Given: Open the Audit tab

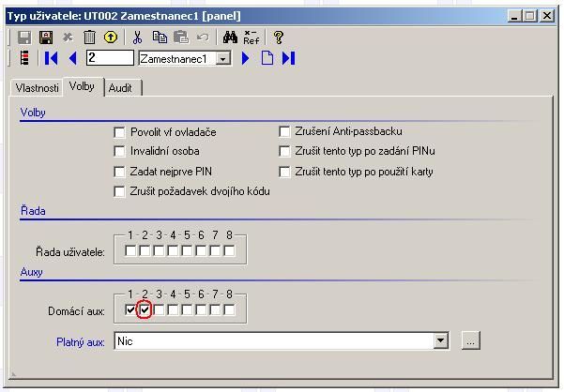Looking at the screenshot, I should (120, 87).
